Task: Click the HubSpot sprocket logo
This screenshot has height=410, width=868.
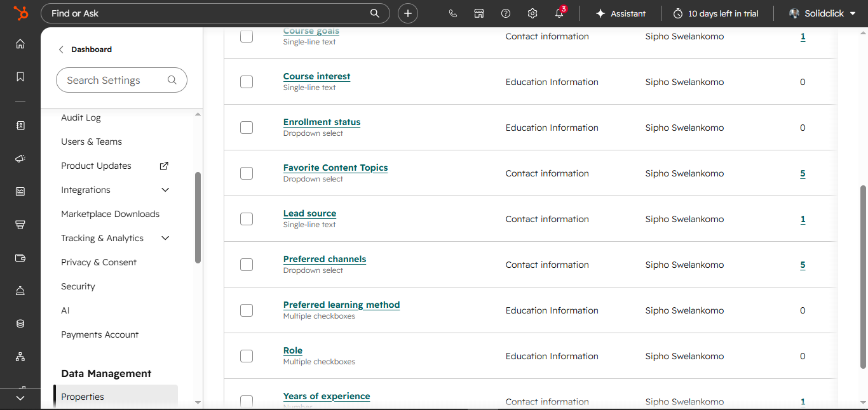Action: 20,13
